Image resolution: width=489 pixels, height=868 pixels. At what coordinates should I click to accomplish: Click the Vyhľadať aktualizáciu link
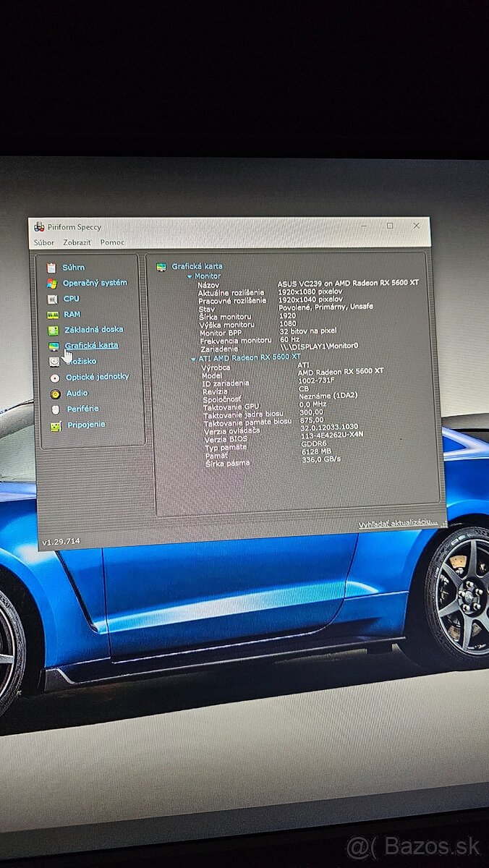pyautogui.click(x=397, y=522)
